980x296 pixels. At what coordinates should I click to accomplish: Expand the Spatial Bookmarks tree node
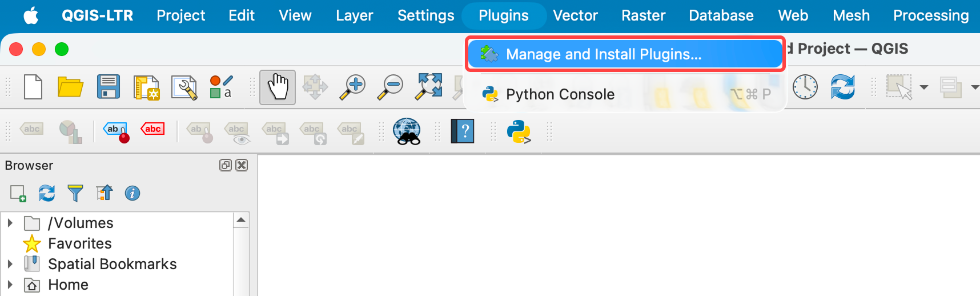(x=10, y=264)
